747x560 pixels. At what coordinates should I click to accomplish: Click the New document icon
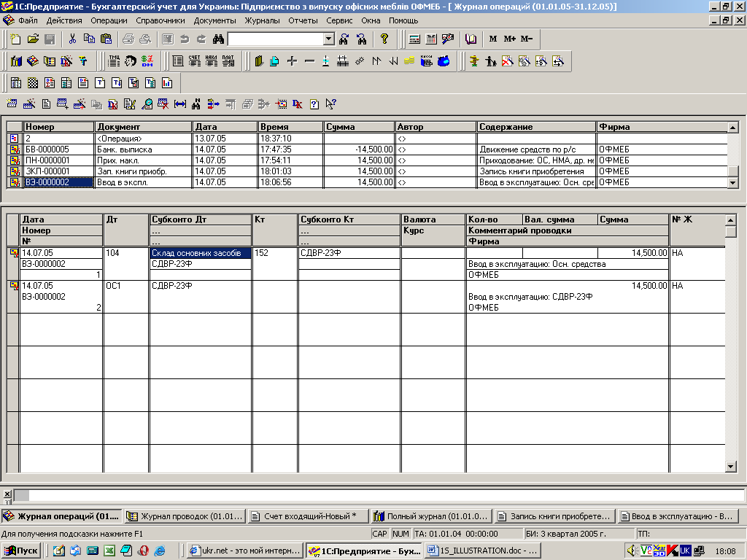click(x=15, y=39)
